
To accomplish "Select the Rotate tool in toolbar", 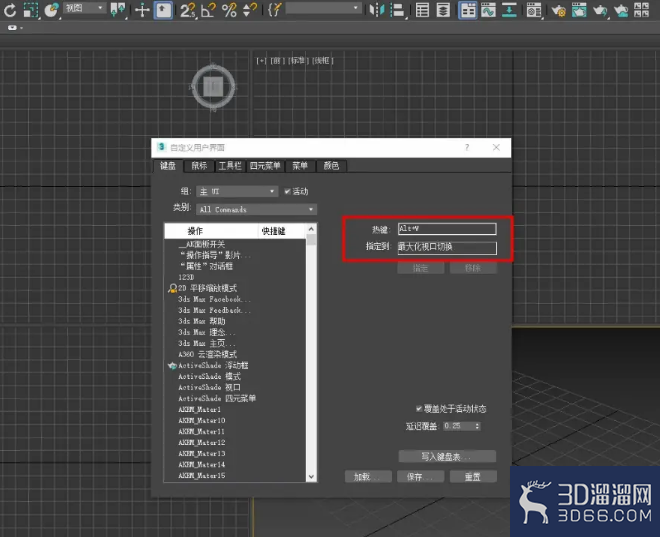I will 10,10.
